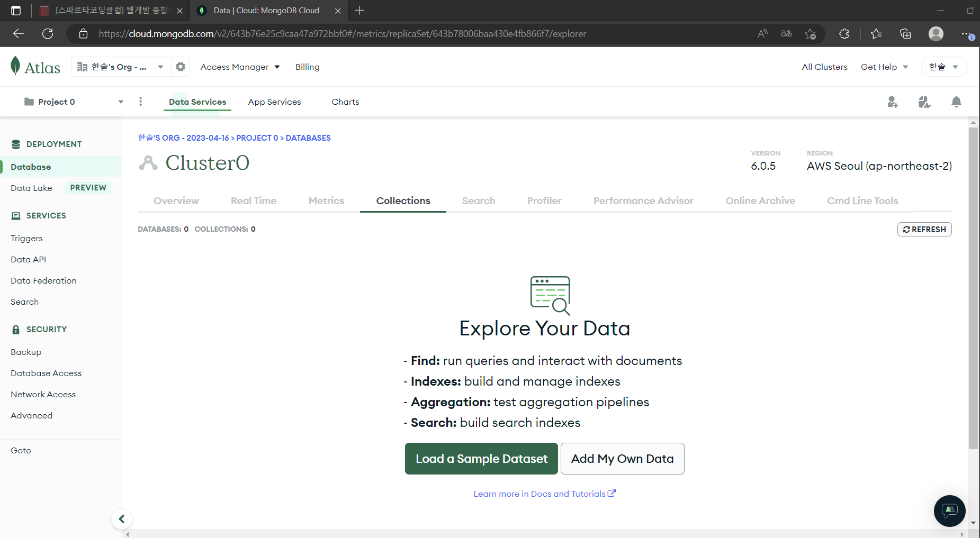Open the Project 0 selector dropdown
Viewport: 980px width, 538px height.
[74, 102]
